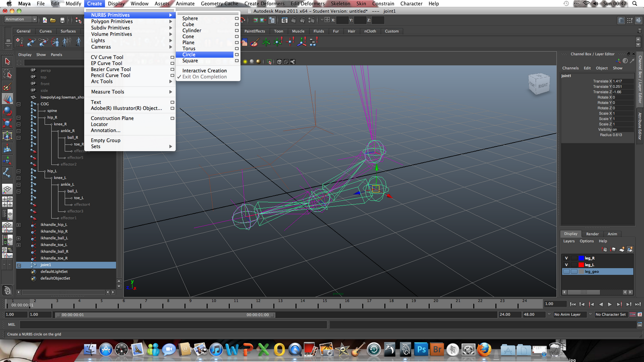Choose Circle from the NURBS Primitives submenu
Viewport: 644px width, 362px height.
click(189, 54)
